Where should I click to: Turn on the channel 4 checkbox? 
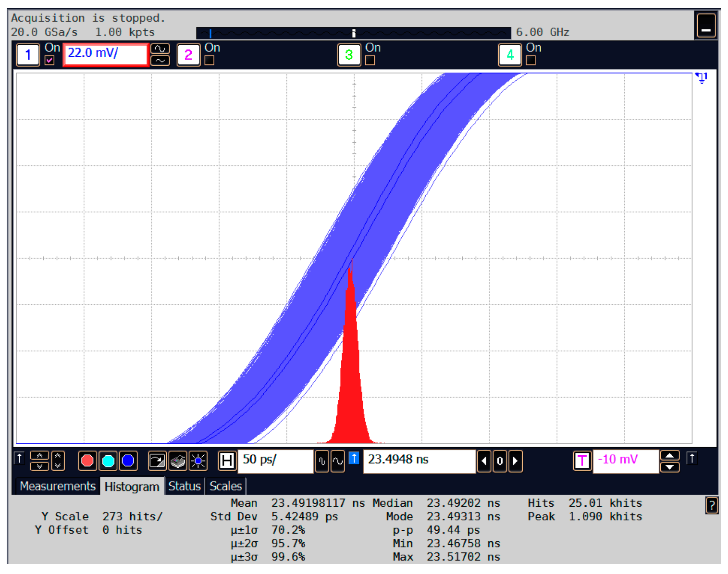coord(531,61)
